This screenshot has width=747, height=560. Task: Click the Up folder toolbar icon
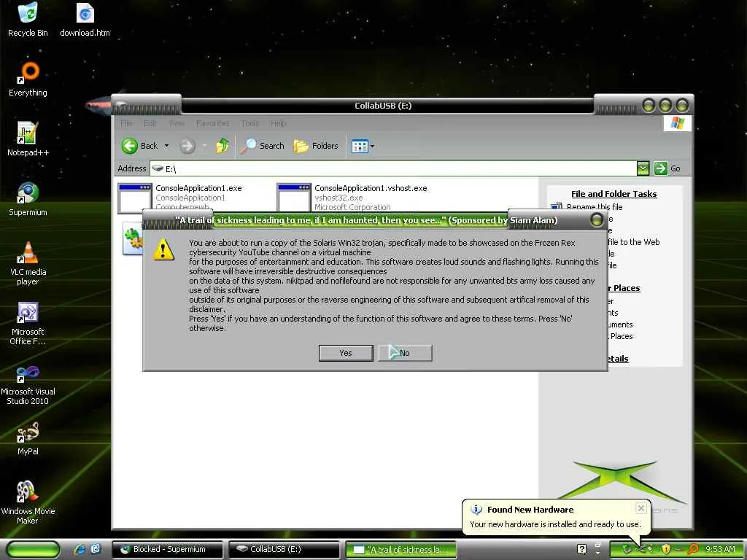click(222, 146)
